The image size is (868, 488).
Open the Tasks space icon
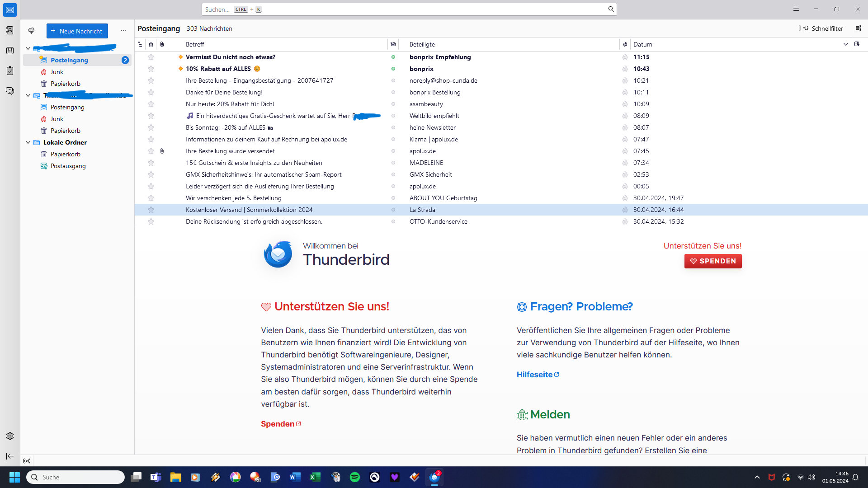pyautogui.click(x=10, y=70)
